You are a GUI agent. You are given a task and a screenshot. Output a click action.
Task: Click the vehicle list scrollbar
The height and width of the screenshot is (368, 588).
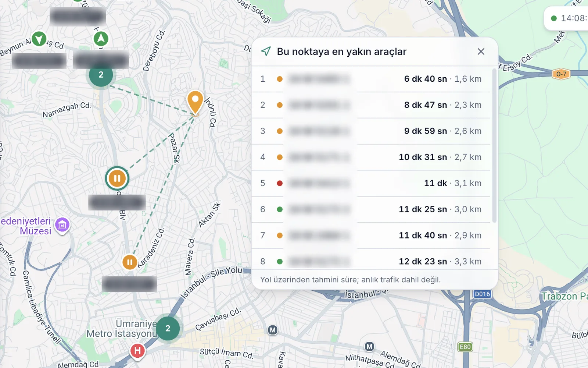(x=494, y=145)
